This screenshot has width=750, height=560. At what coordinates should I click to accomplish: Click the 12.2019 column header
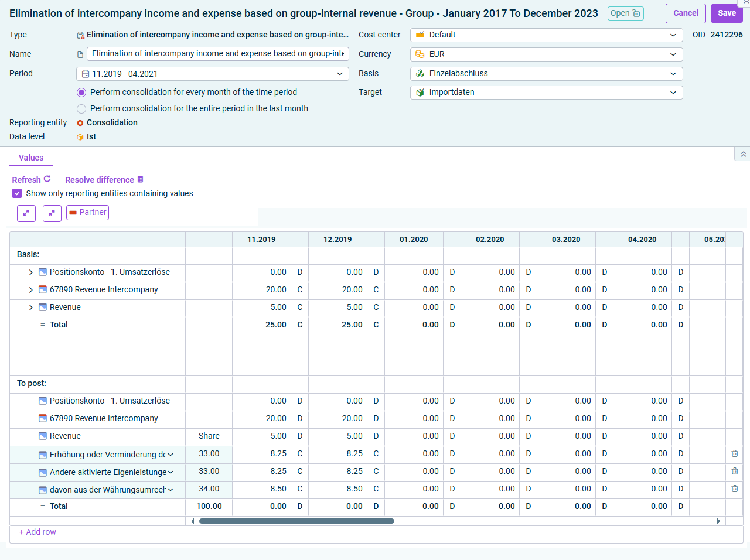point(337,240)
